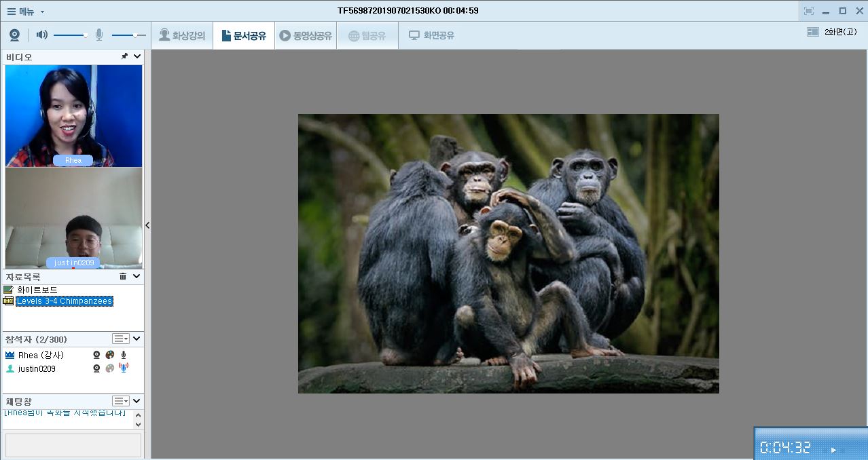Open the 메뉴 dropdown menu
Viewport: 868px width, 460px height.
coord(26,11)
